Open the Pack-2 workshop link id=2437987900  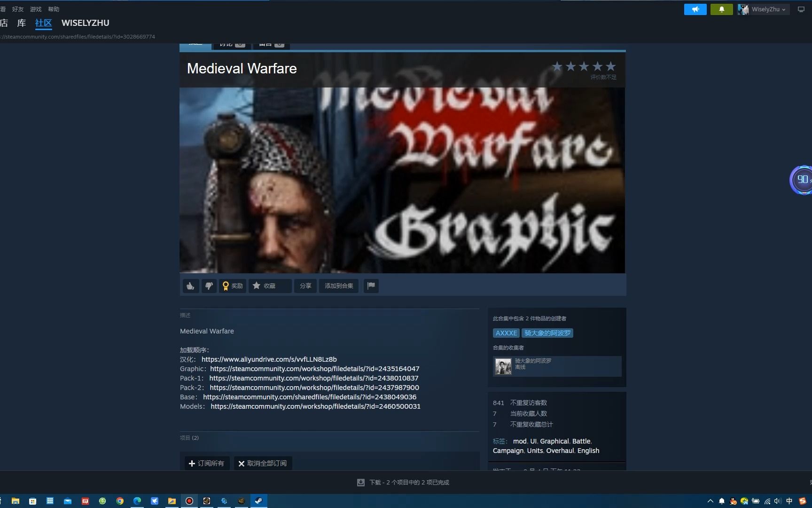(314, 388)
